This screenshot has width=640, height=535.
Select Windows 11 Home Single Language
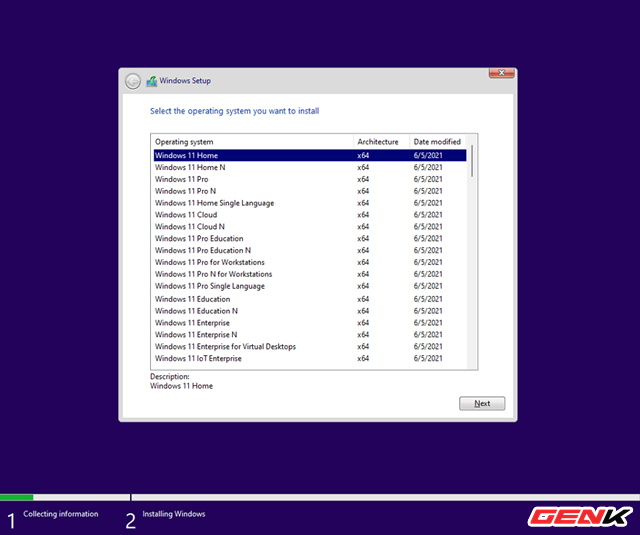[310, 203]
